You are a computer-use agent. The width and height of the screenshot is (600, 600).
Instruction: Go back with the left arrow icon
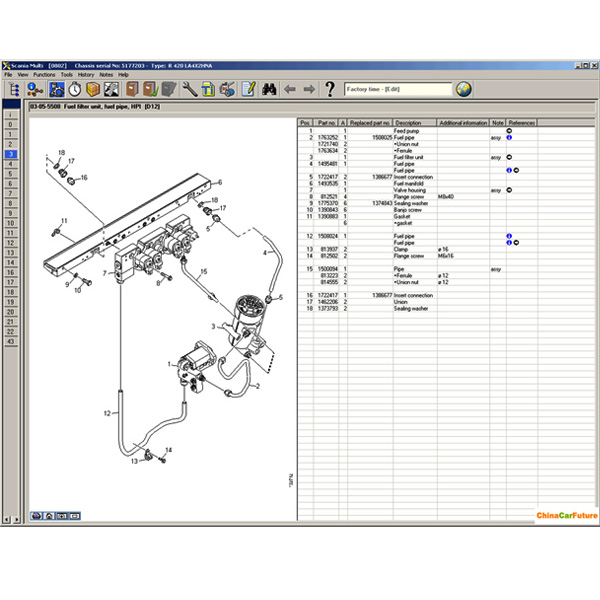click(289, 89)
